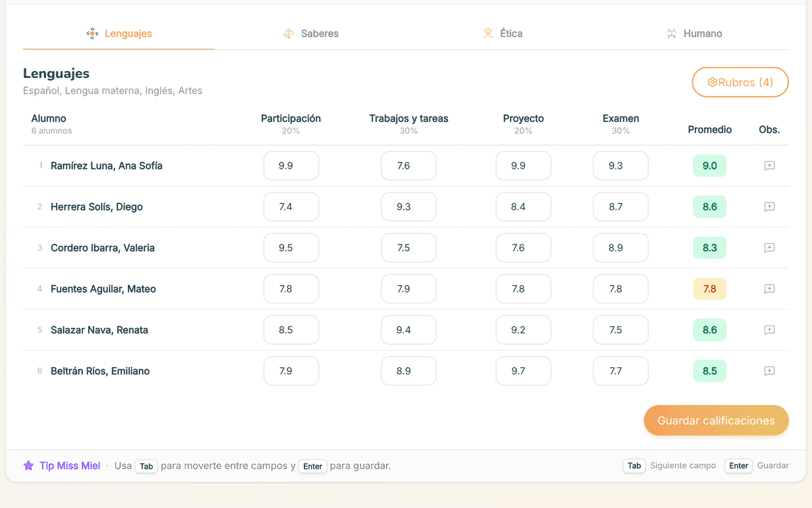Click the Obs. column header
Viewport: 812px width, 508px height.
click(x=769, y=129)
